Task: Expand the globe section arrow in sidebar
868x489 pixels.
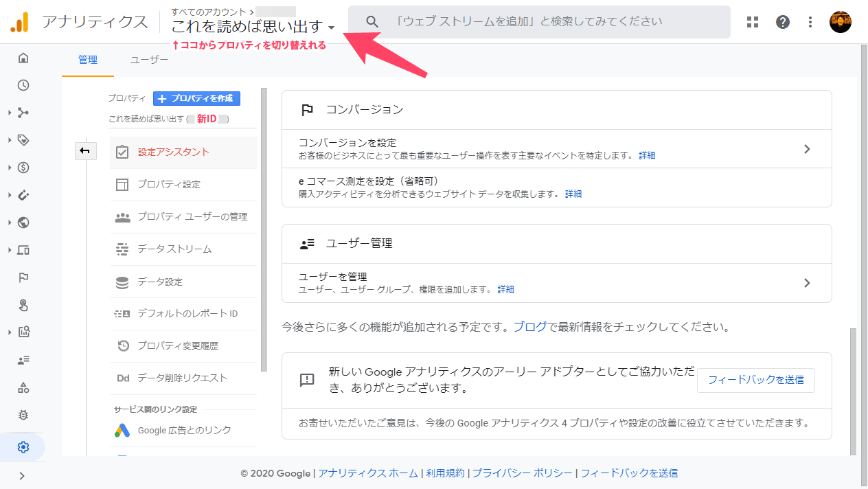Action: (x=10, y=223)
